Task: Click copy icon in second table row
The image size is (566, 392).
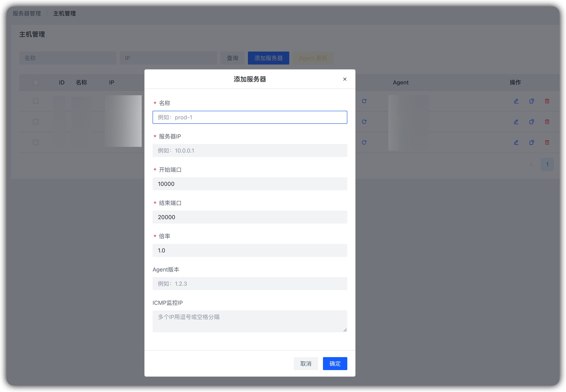Action: pyautogui.click(x=532, y=122)
